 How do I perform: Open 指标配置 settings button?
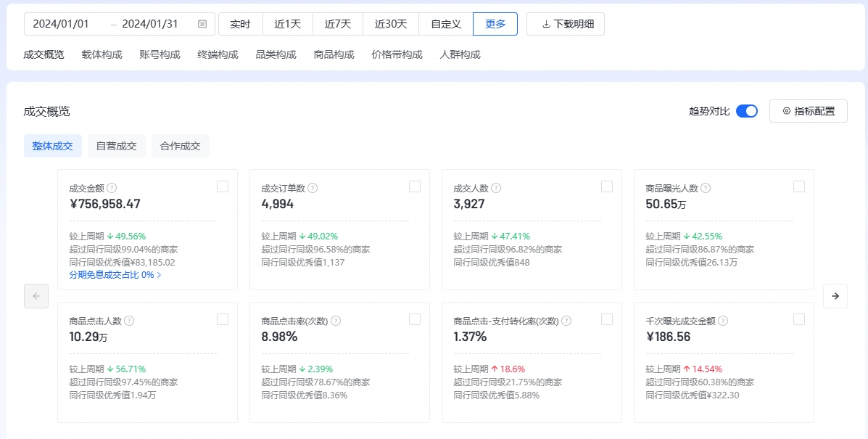809,111
